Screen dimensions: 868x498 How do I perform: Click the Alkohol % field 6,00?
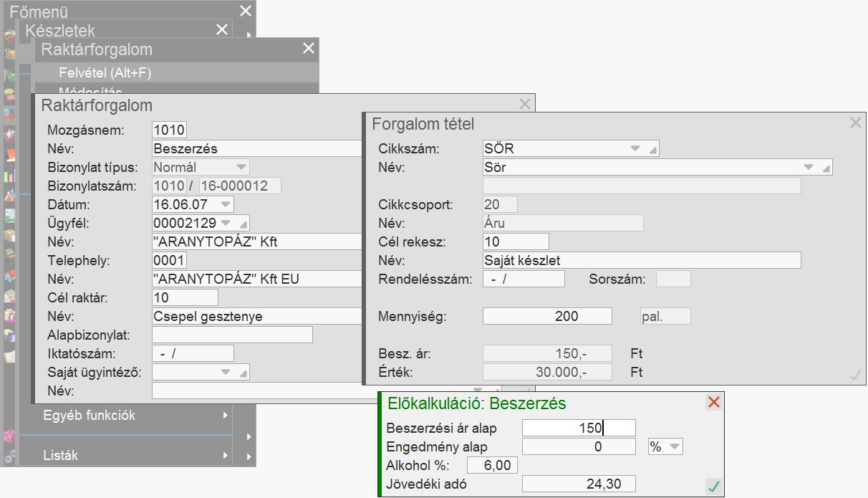(x=492, y=466)
